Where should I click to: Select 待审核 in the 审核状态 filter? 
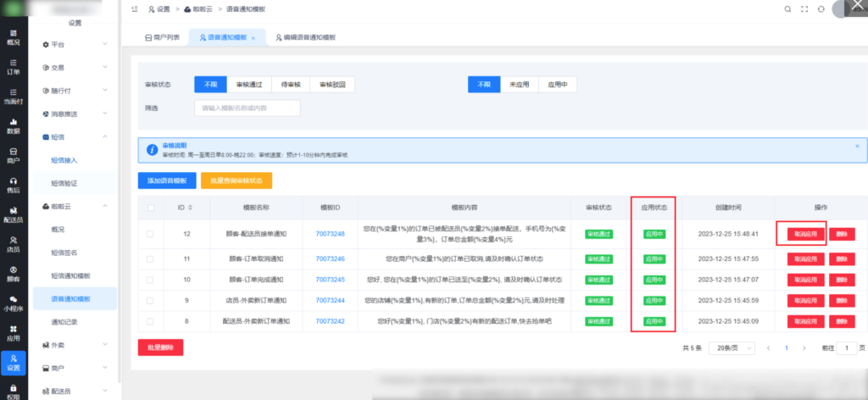click(291, 85)
